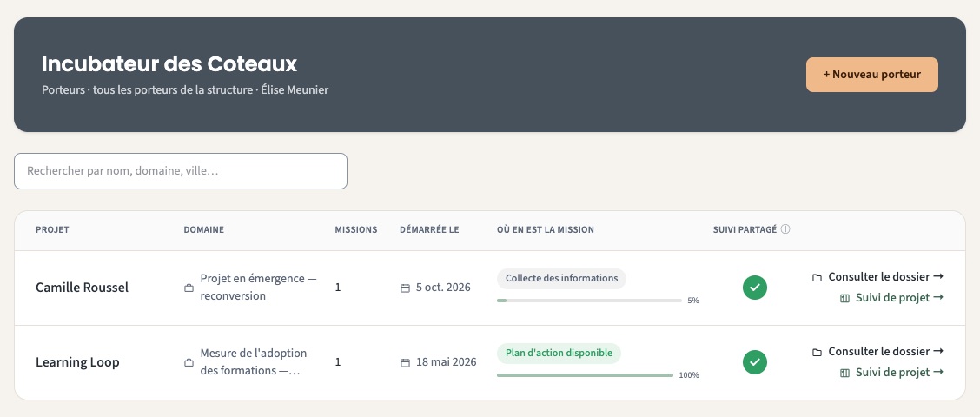Click green shared checkmark for Learning Loop
This screenshot has height=417, width=980.
pyautogui.click(x=755, y=362)
